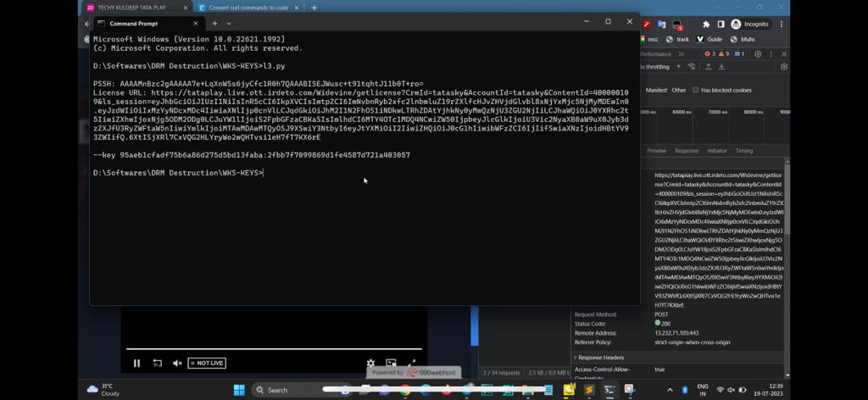Screen dimensions: 868x400
Task: Open new tab in Command Prompt terminal
Action: click(x=214, y=23)
